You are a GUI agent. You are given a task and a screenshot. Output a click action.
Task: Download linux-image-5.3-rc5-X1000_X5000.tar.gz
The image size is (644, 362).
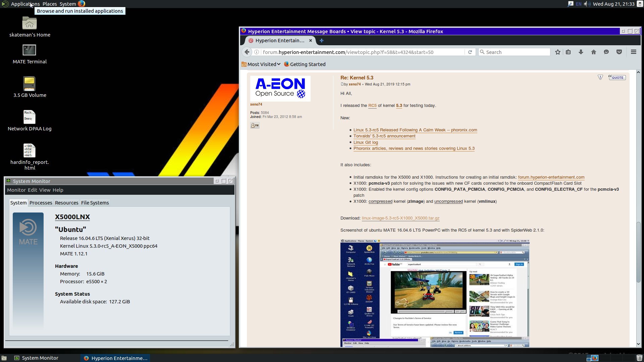click(x=400, y=218)
